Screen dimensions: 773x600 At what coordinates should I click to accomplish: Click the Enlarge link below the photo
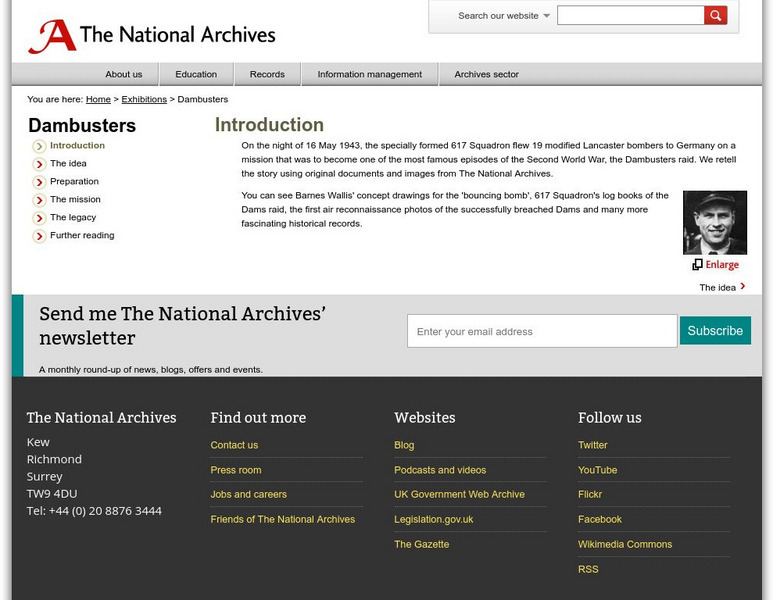pos(722,265)
